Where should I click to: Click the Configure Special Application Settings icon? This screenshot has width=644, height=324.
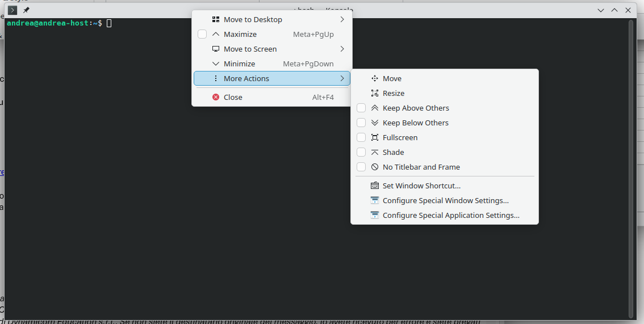pos(375,215)
